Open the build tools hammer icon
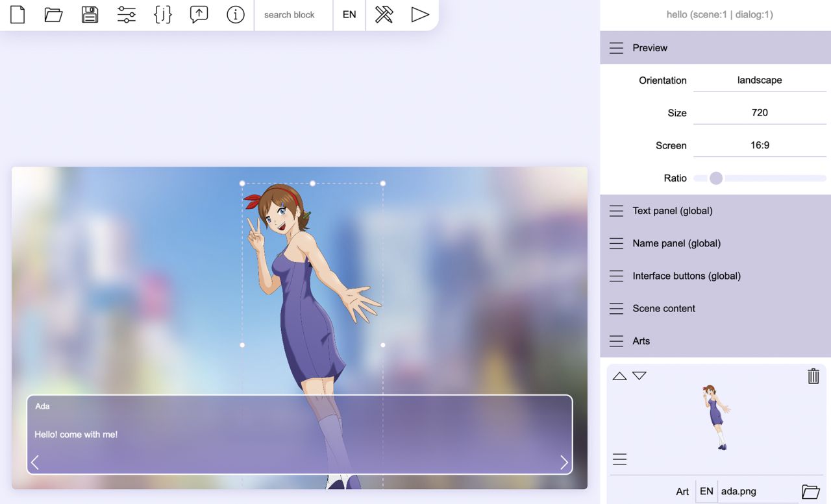The image size is (831, 504). click(384, 14)
